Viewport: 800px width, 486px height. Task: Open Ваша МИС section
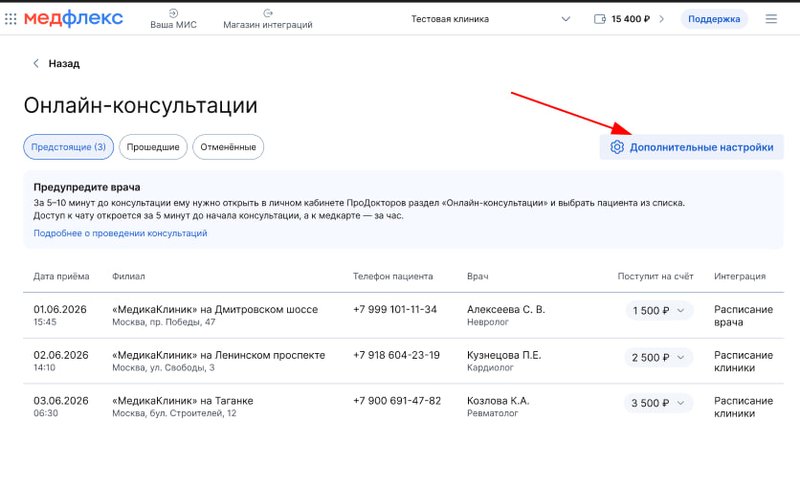tap(173, 19)
